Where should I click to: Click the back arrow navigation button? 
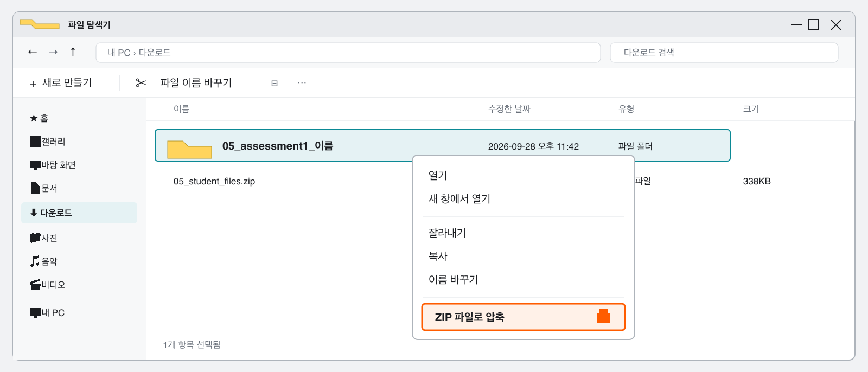pyautogui.click(x=33, y=52)
